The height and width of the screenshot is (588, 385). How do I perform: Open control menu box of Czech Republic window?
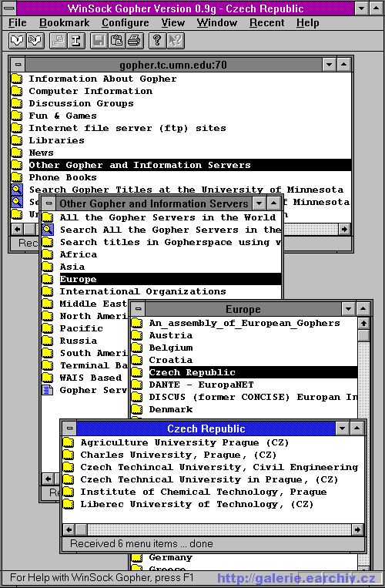point(69,428)
